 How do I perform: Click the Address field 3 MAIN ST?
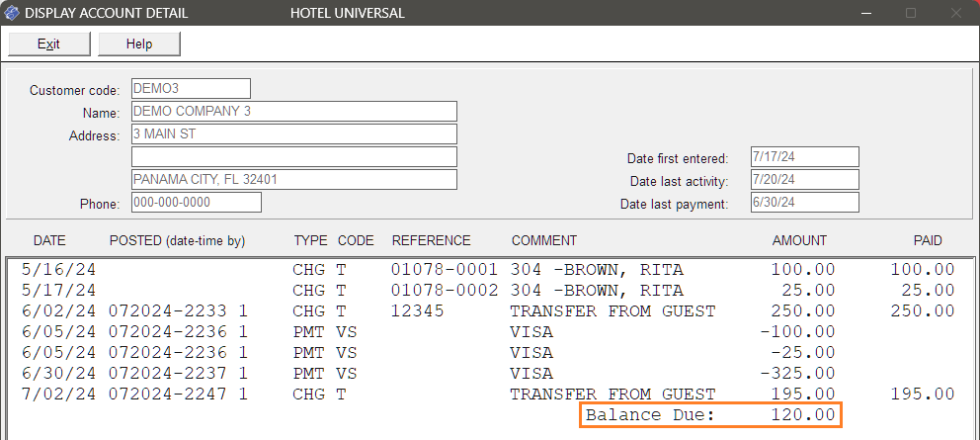(x=293, y=133)
